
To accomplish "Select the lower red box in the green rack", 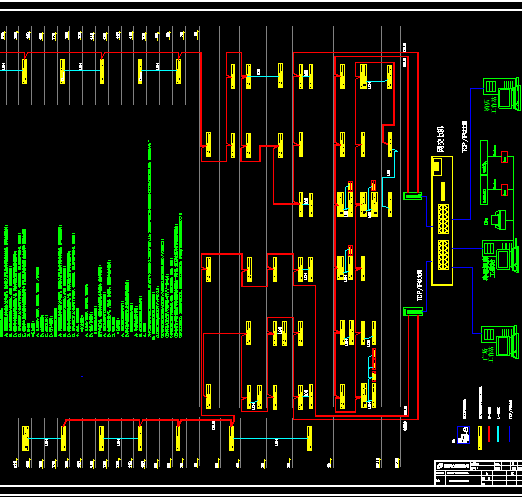I will pos(505,190).
